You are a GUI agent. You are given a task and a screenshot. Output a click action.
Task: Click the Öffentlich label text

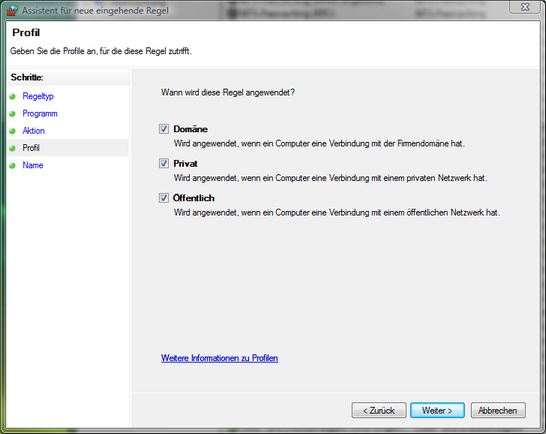click(194, 198)
